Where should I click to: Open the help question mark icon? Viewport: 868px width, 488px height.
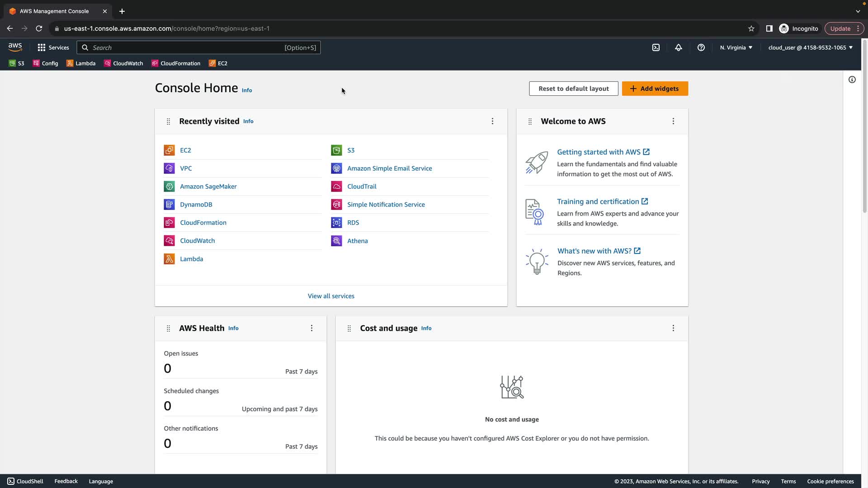point(701,47)
